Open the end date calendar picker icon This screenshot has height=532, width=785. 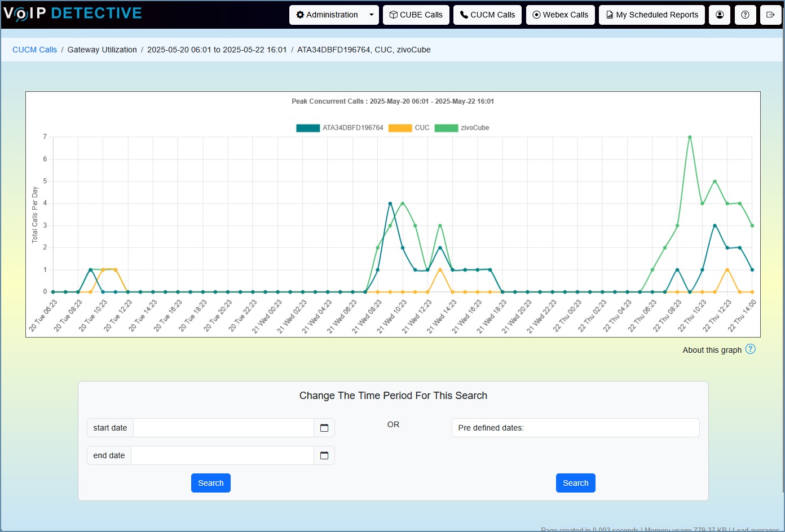[x=324, y=455]
